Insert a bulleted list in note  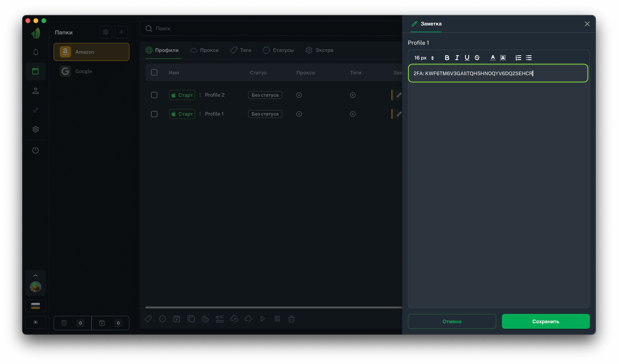click(529, 58)
